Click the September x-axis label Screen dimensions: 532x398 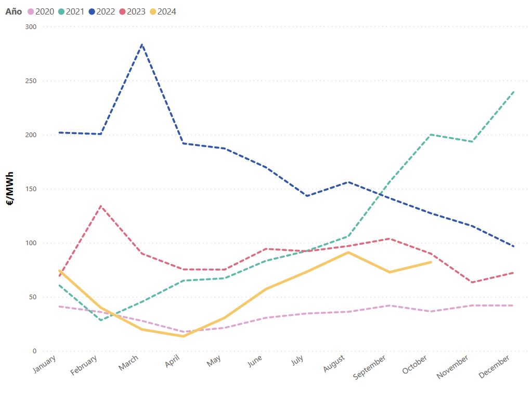pyautogui.click(x=370, y=366)
